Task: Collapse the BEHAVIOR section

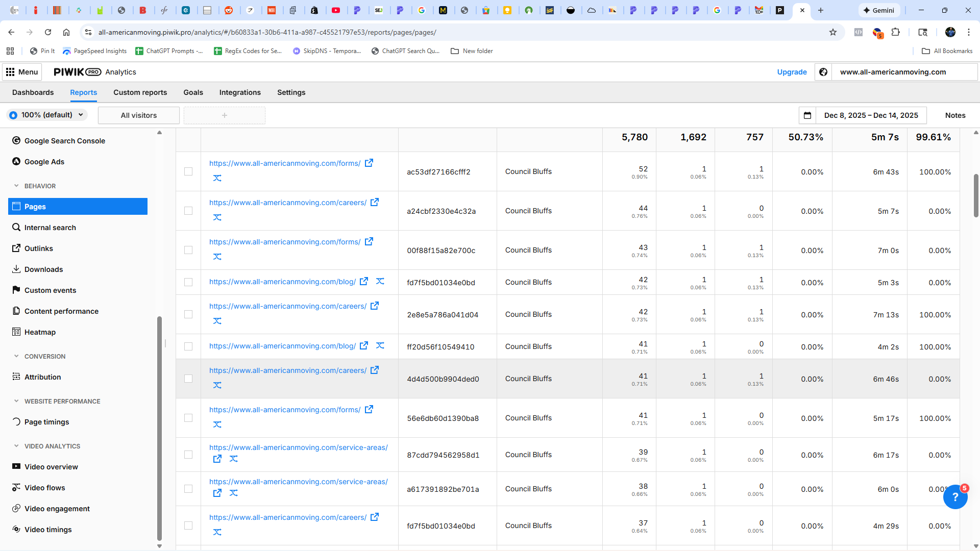Action: click(x=16, y=186)
